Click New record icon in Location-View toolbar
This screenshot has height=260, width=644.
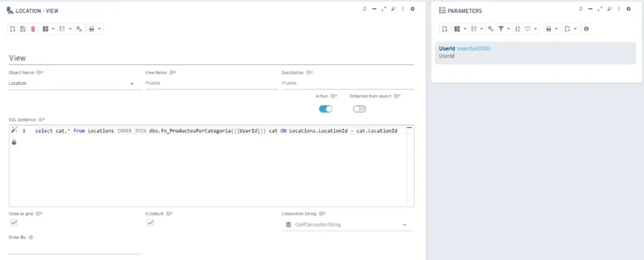click(x=13, y=29)
